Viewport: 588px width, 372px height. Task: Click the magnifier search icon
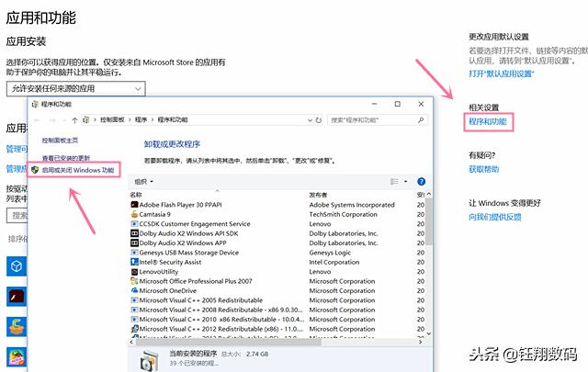coord(421,120)
